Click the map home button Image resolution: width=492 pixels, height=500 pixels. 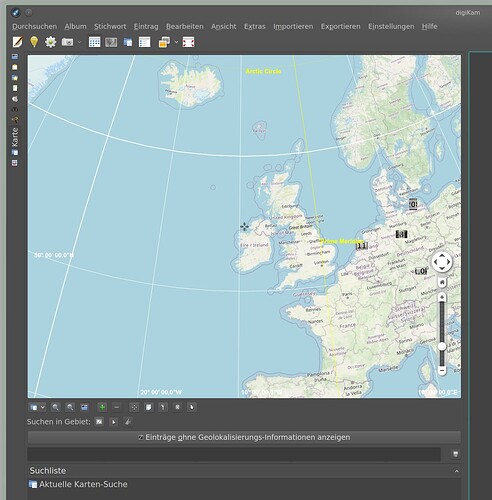coord(442,283)
